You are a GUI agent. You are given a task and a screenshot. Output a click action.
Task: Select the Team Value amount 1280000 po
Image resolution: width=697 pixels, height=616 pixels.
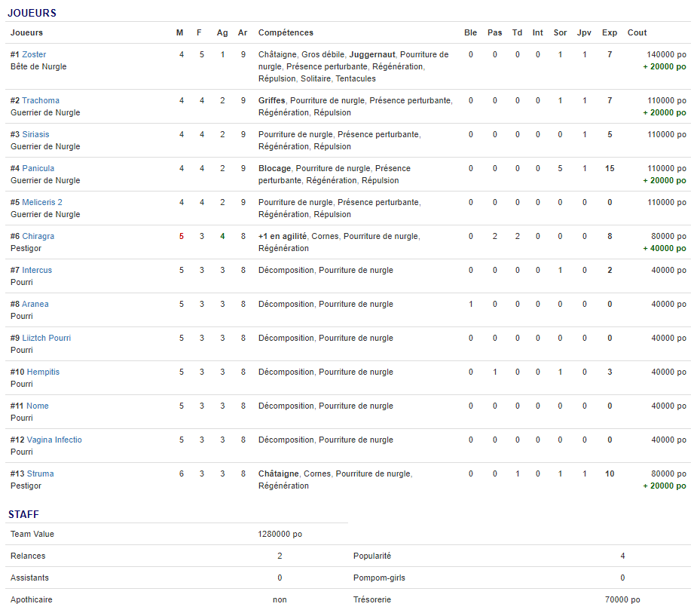[x=280, y=534]
